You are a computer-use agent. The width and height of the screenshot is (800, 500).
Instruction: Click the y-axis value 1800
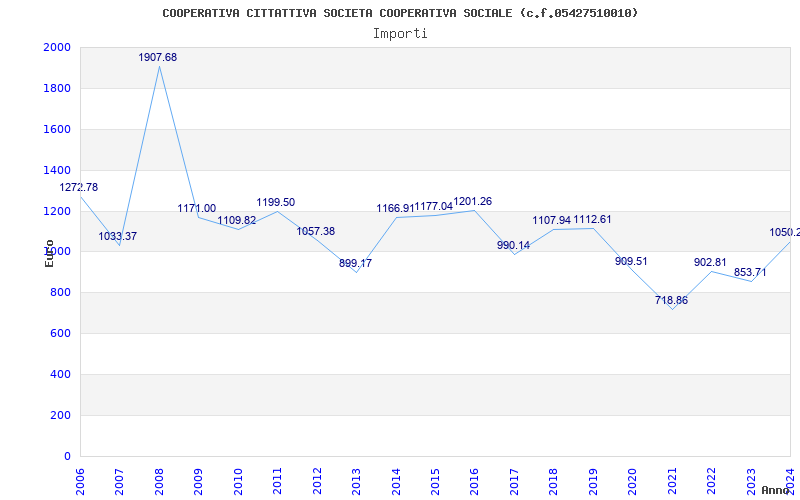pos(57,88)
